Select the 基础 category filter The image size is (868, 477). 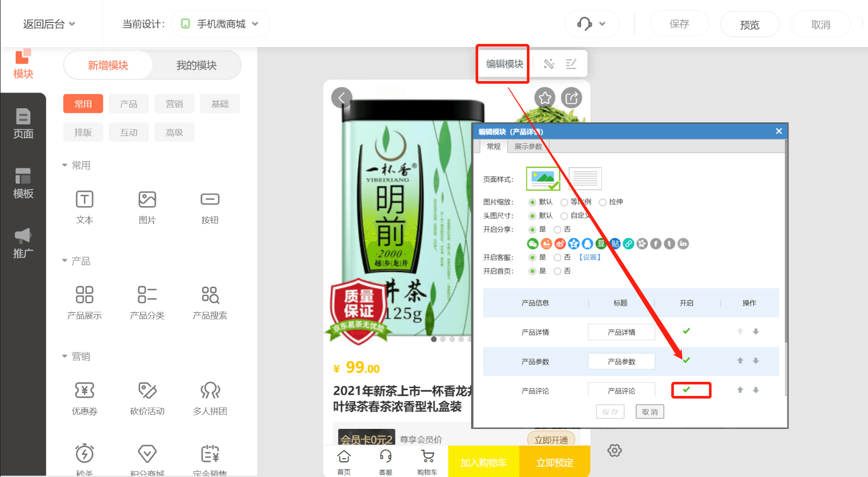[x=220, y=104]
